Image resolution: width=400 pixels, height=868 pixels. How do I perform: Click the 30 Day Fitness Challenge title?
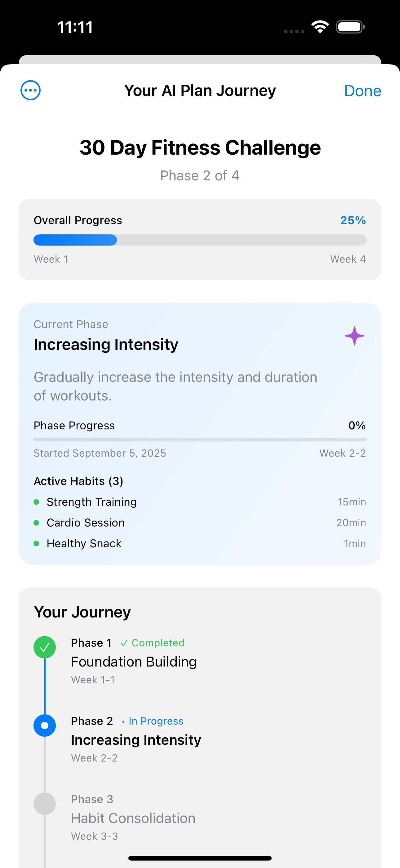(x=200, y=147)
